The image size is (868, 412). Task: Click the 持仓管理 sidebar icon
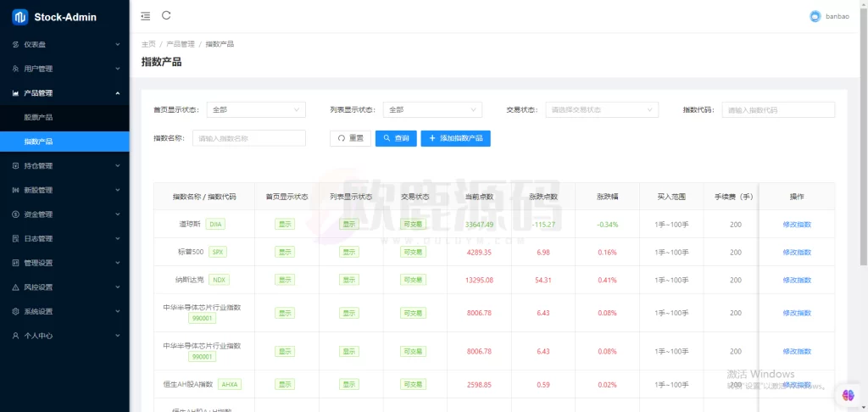(15, 165)
